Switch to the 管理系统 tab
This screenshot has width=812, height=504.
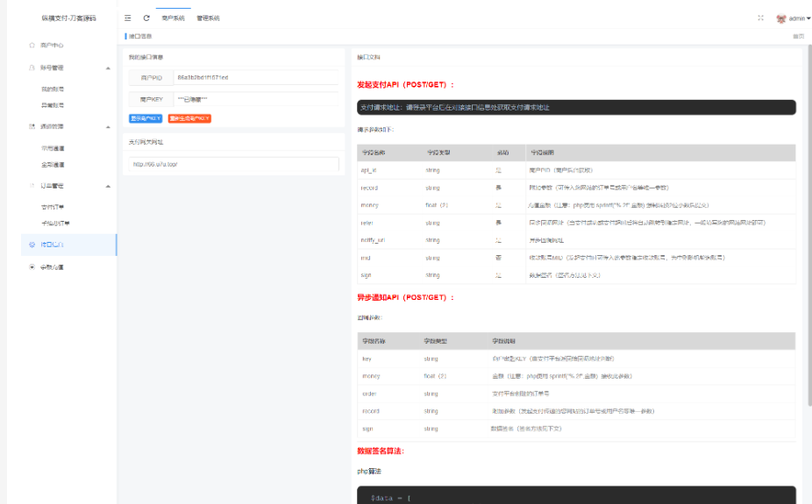208,18
